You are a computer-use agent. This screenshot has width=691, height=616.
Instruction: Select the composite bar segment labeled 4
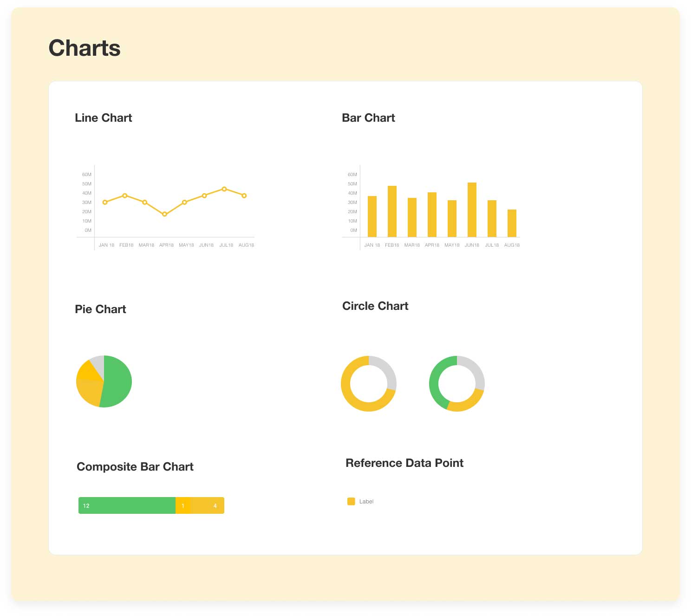point(208,505)
